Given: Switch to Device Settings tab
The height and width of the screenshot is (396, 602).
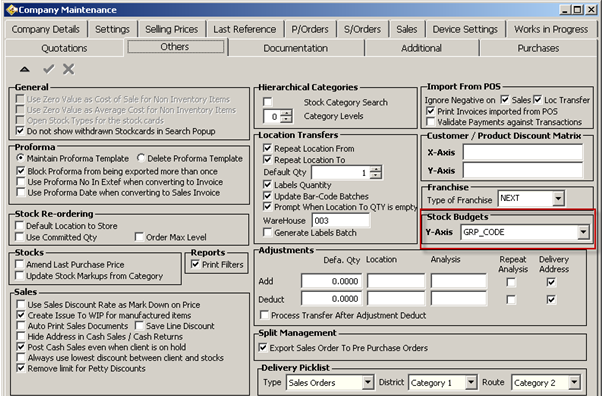Looking at the screenshot, I should [465, 29].
